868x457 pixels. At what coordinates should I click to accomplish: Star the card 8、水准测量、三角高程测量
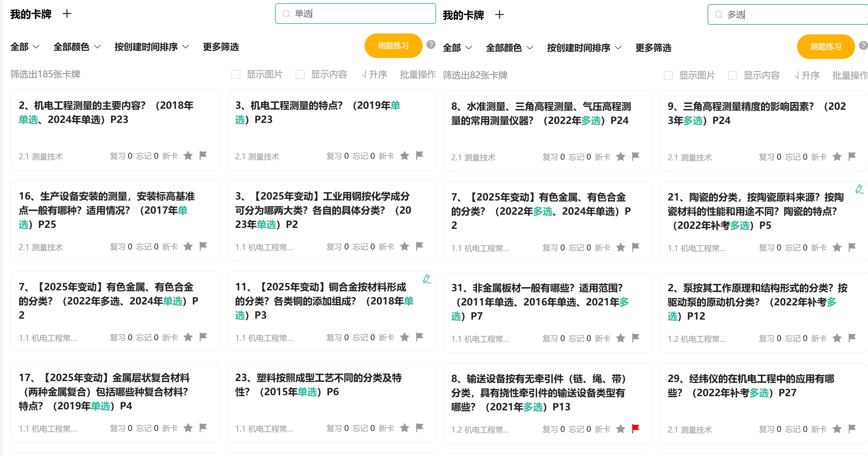coord(620,157)
